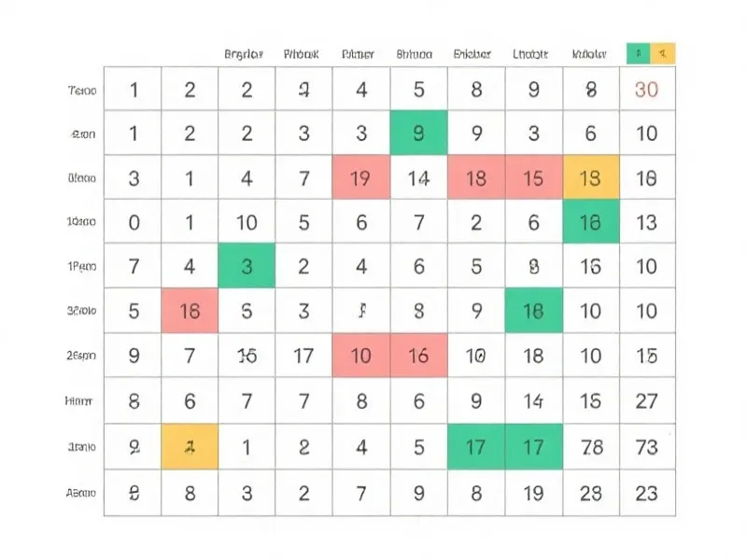
Task: Select the green cell containing 9
Action: point(418,133)
